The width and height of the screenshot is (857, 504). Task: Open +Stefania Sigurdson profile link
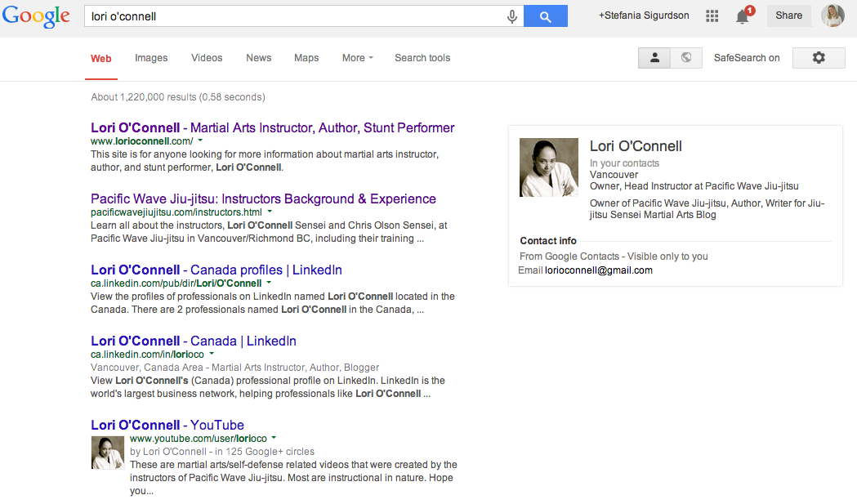(x=644, y=16)
